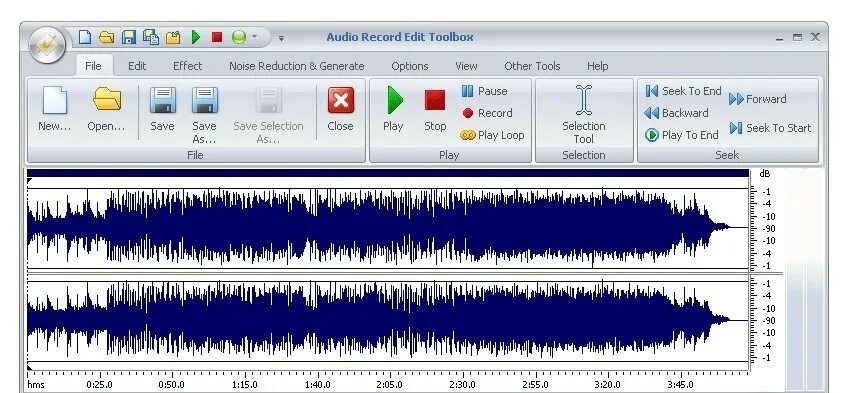Click the quick access Save As icon
Viewport: 844px width, 393px height.
[x=151, y=37]
